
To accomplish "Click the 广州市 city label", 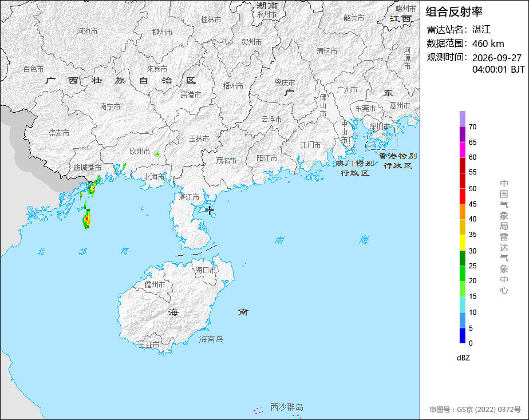I will pyautogui.click(x=347, y=89).
